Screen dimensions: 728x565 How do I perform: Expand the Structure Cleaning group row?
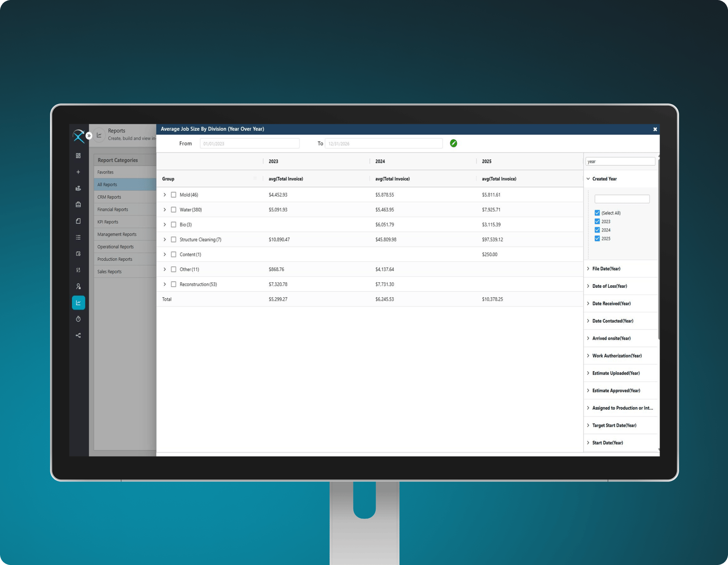click(x=165, y=240)
